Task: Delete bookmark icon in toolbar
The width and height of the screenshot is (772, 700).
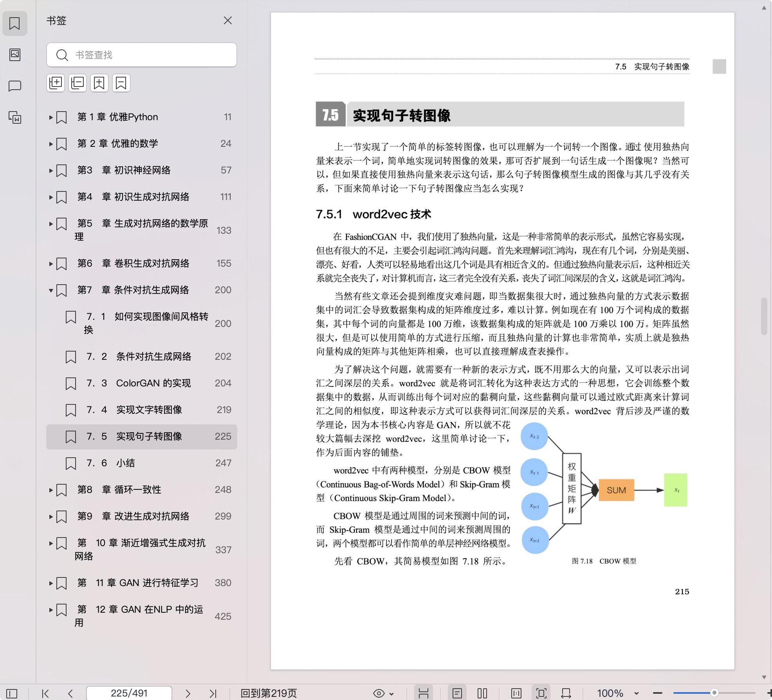Action: click(x=121, y=83)
